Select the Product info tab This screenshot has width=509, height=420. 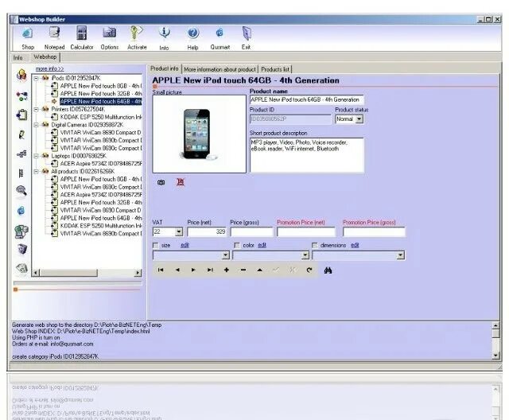[165, 69]
